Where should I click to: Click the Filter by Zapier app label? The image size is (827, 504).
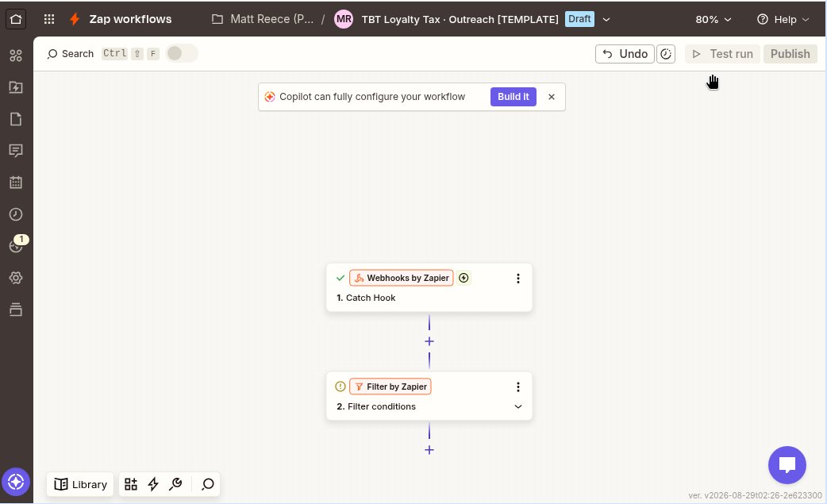pos(390,387)
